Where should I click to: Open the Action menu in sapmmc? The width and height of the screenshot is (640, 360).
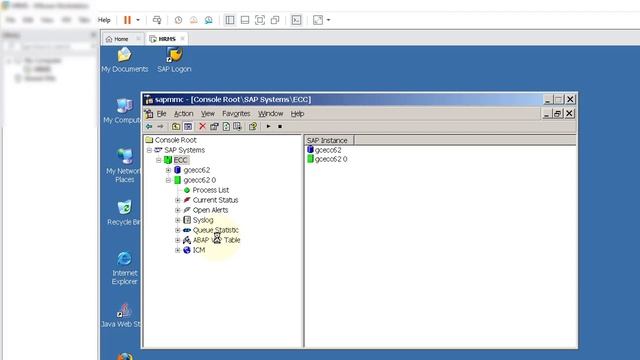pos(184,113)
